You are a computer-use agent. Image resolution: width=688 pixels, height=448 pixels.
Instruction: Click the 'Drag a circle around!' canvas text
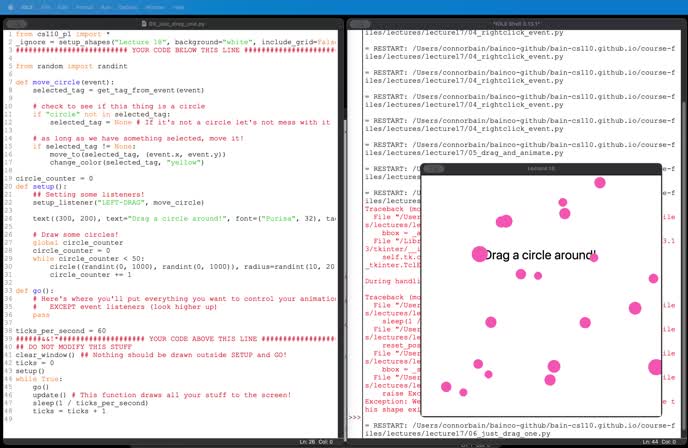point(540,255)
